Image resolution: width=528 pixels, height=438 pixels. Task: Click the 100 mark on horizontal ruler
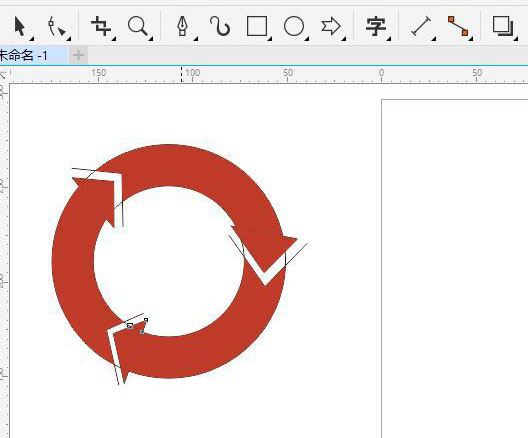click(x=193, y=73)
